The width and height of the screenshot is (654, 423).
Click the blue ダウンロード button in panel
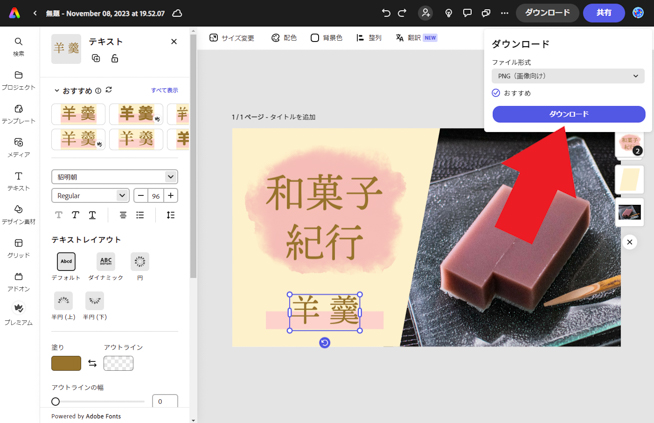pos(568,114)
